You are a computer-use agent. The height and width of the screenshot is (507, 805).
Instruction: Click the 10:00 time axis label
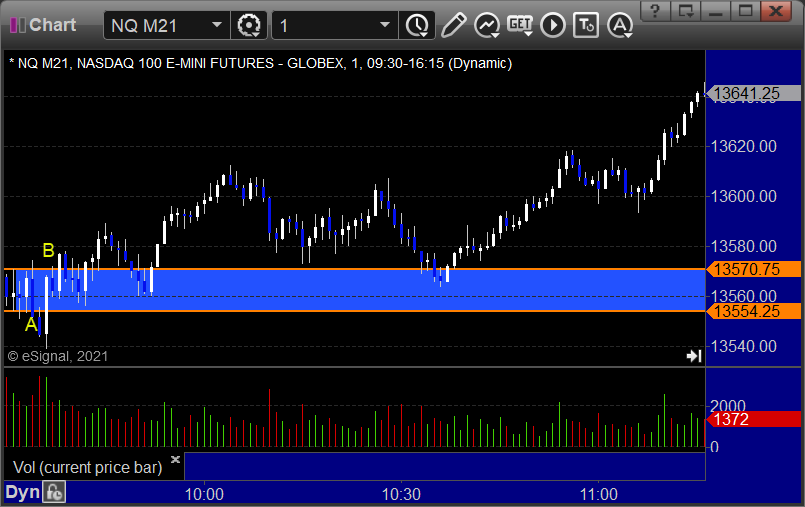(x=204, y=494)
